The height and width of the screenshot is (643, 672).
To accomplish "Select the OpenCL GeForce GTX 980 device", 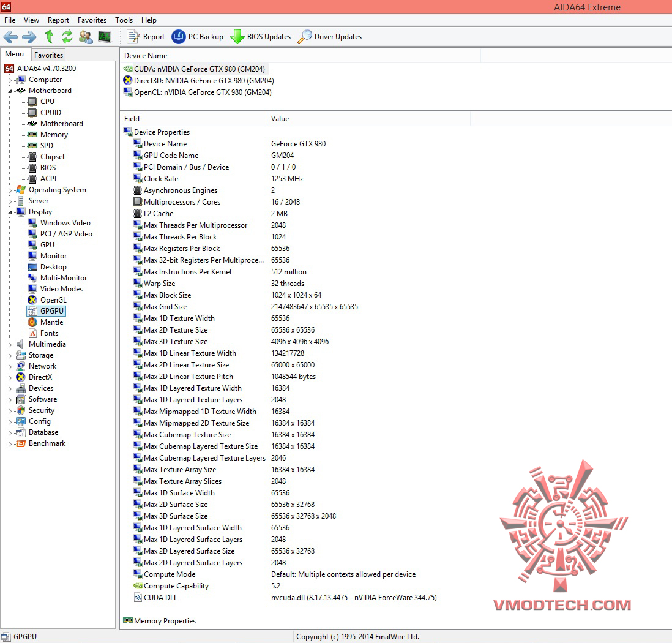I will (x=203, y=92).
